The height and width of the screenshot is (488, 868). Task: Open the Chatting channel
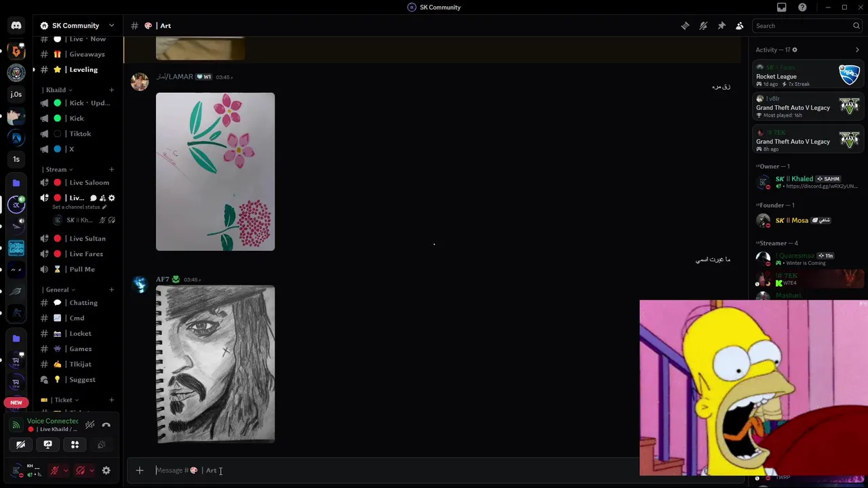(x=77, y=303)
